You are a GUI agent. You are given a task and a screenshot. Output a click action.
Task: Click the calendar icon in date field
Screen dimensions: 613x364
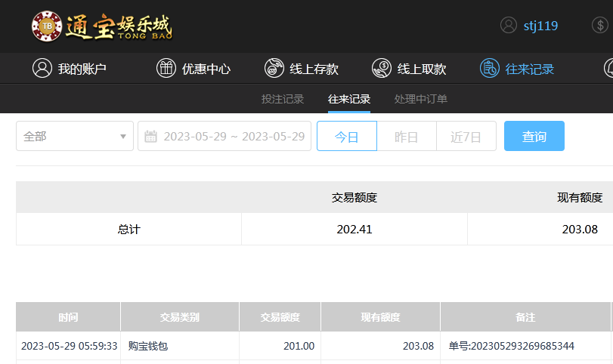click(x=150, y=136)
